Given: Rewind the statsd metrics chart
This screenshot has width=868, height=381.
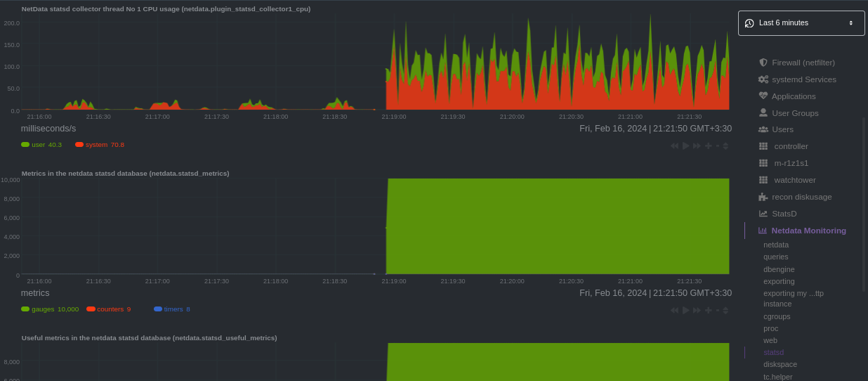Looking at the screenshot, I should click(x=674, y=310).
